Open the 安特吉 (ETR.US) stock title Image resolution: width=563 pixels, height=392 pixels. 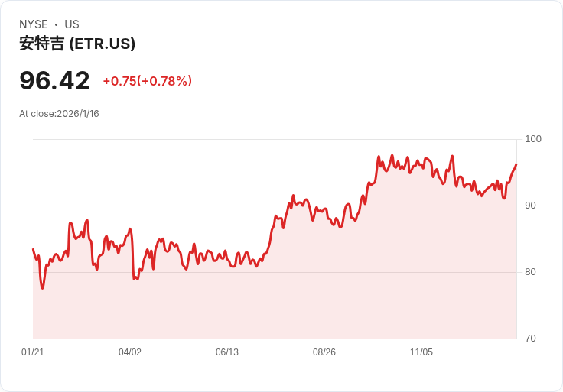click(77, 44)
